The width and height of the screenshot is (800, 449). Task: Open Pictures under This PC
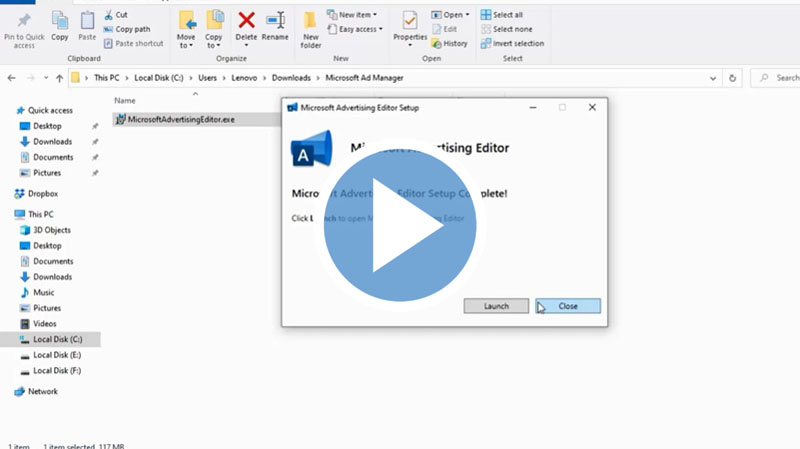(x=40, y=308)
